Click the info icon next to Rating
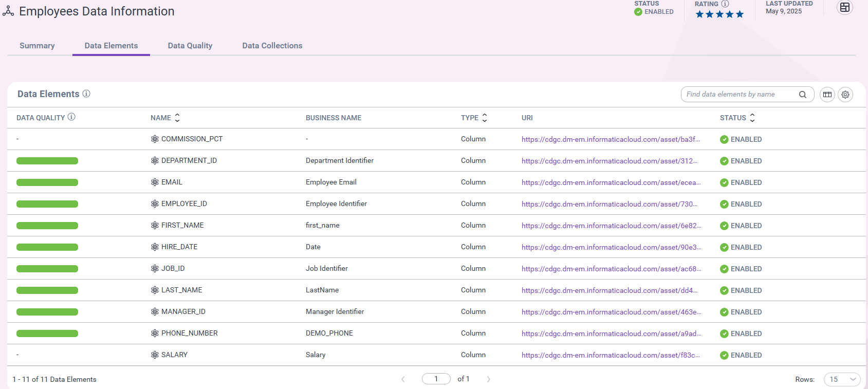868x389 pixels. coord(725,4)
